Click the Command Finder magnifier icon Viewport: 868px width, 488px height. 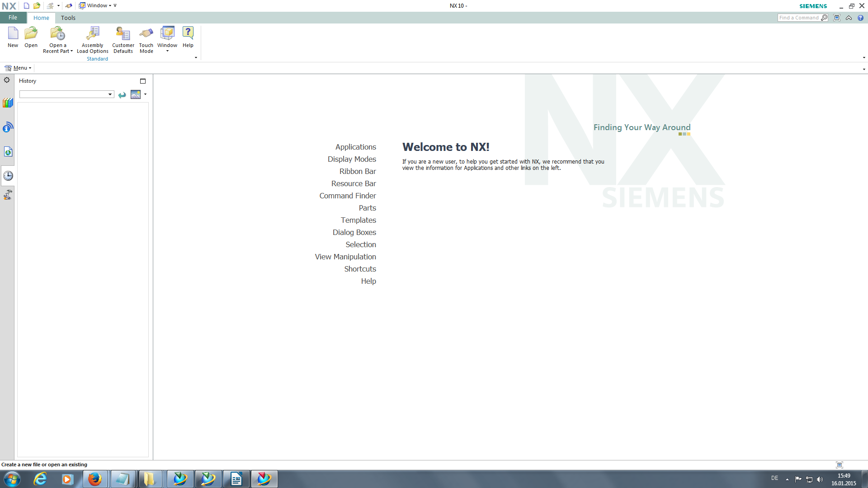[x=824, y=18]
